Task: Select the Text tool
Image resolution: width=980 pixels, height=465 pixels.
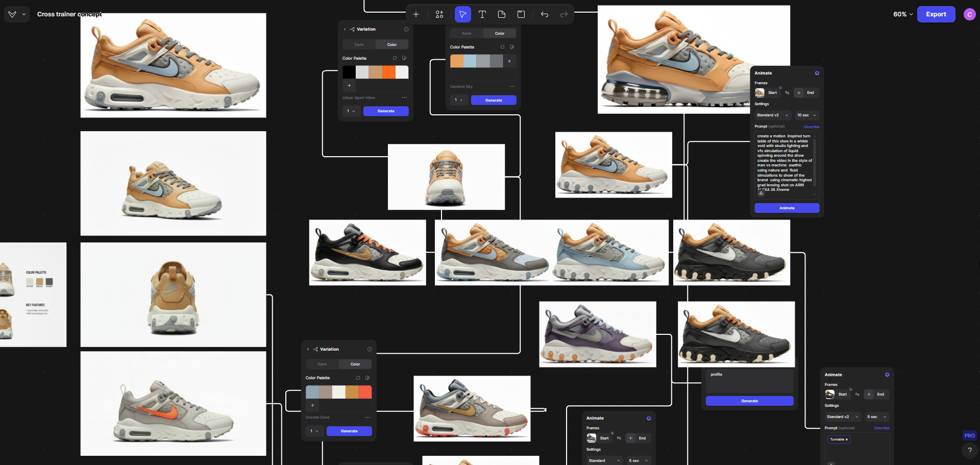Action: tap(482, 14)
